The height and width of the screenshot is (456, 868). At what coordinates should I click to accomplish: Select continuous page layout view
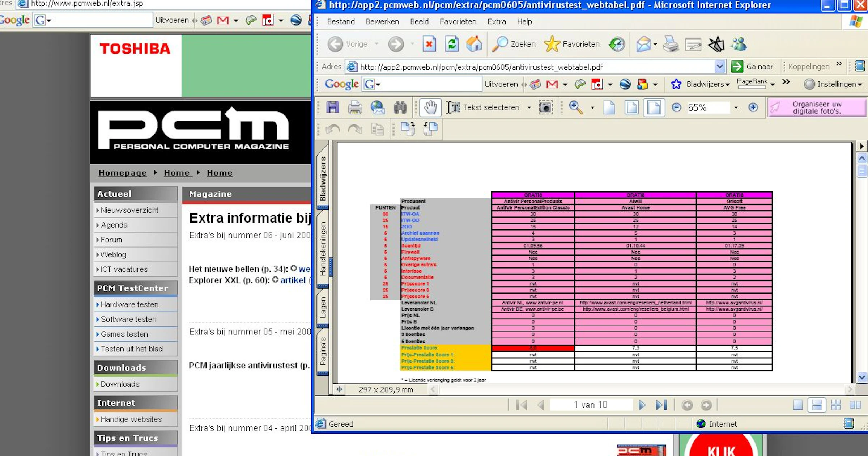817,405
